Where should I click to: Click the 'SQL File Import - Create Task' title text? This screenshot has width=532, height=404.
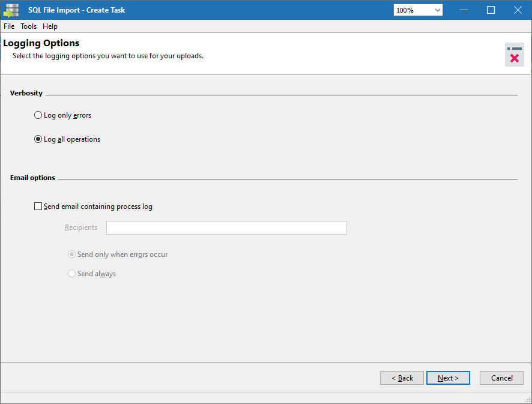[x=77, y=10]
